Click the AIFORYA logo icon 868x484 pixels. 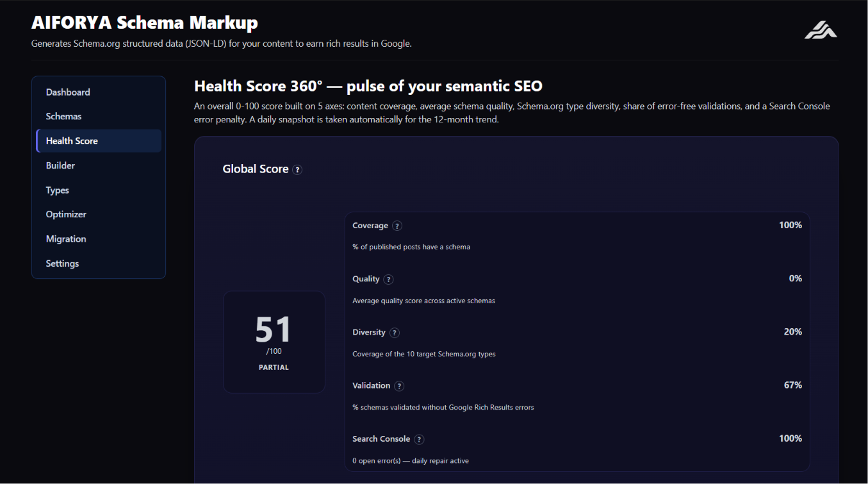(x=821, y=30)
